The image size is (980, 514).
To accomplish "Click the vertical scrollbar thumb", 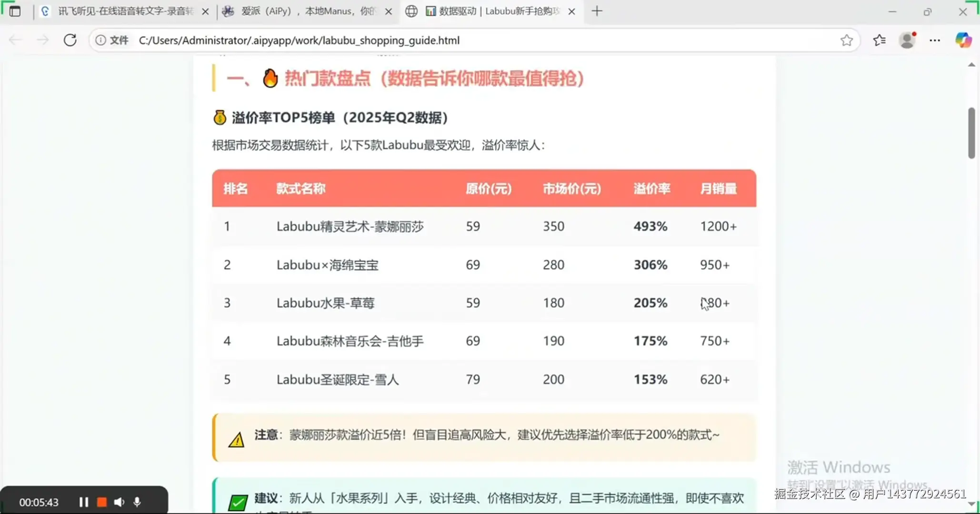I will (971, 133).
